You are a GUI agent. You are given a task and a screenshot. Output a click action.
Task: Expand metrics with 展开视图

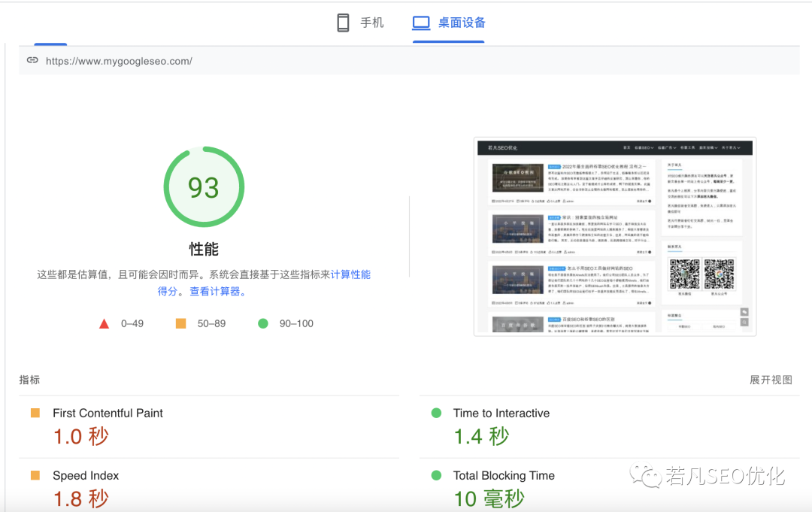(771, 380)
